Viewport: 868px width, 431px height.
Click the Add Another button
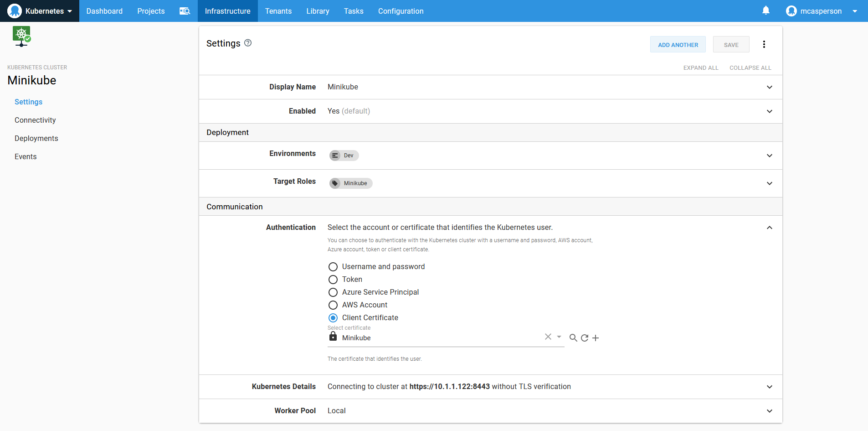(x=678, y=45)
